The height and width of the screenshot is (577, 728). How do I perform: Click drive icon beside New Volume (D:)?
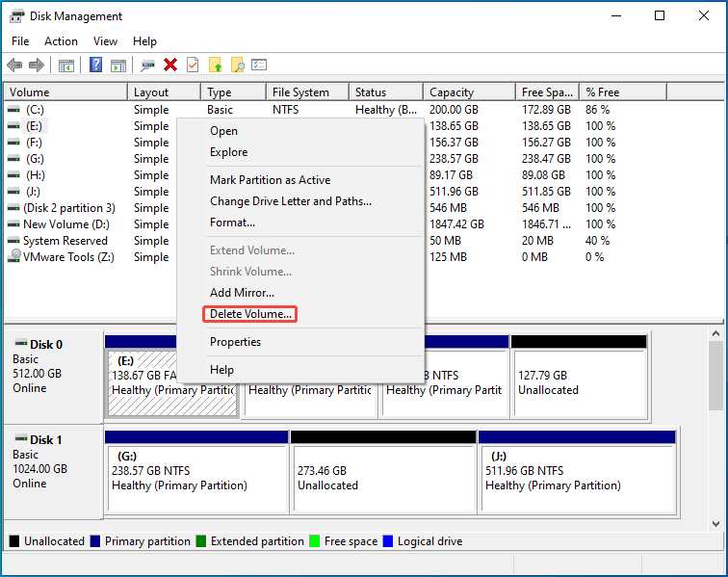(x=13, y=224)
